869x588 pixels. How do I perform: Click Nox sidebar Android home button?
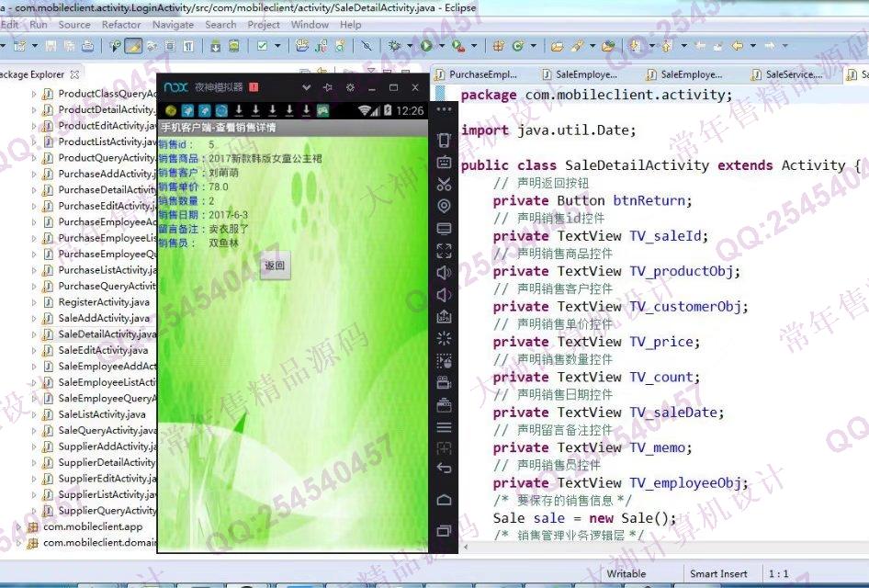pos(444,500)
